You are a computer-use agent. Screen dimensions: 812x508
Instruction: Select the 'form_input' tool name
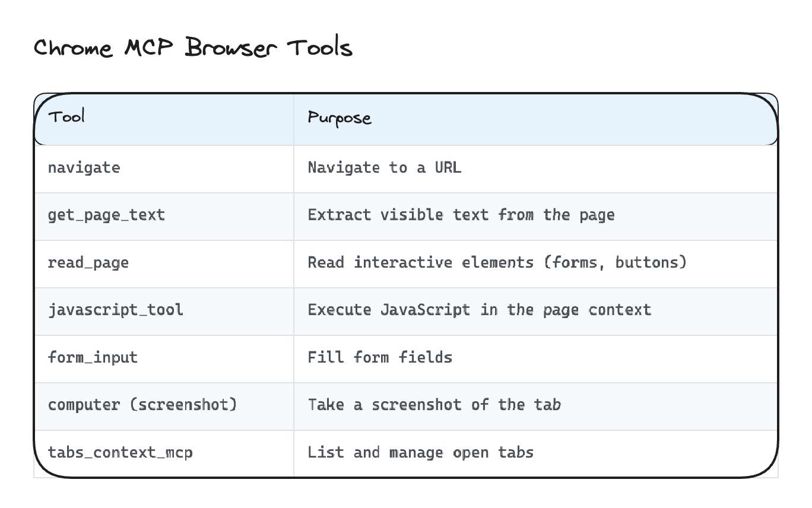[93, 357]
